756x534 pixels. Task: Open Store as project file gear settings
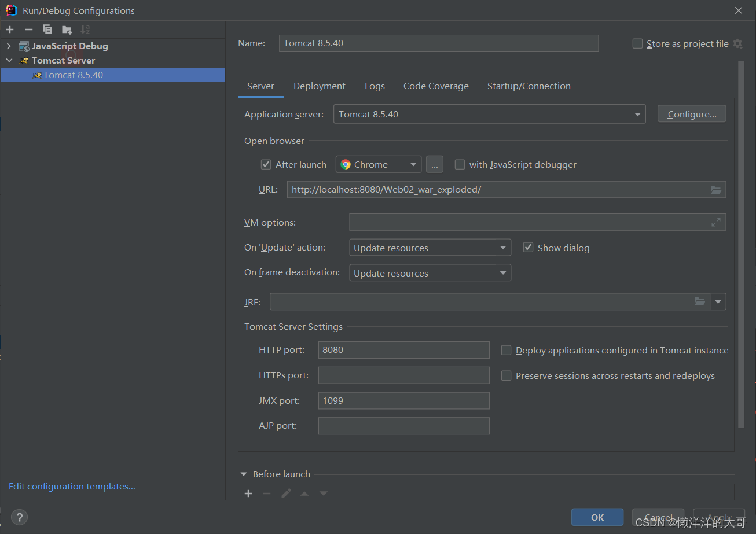point(737,43)
